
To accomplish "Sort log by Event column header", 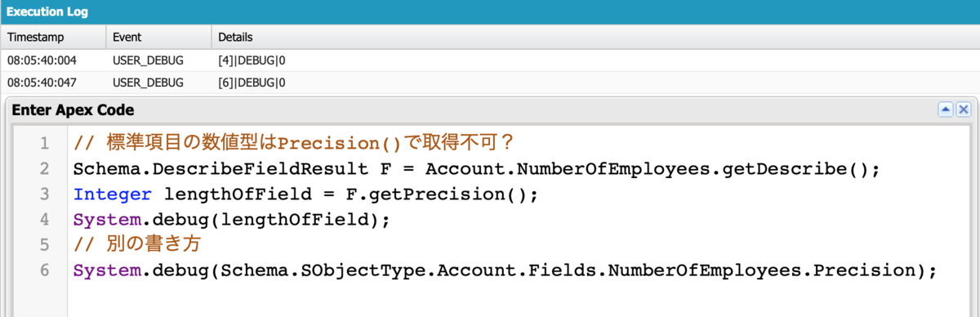I will pos(158,38).
